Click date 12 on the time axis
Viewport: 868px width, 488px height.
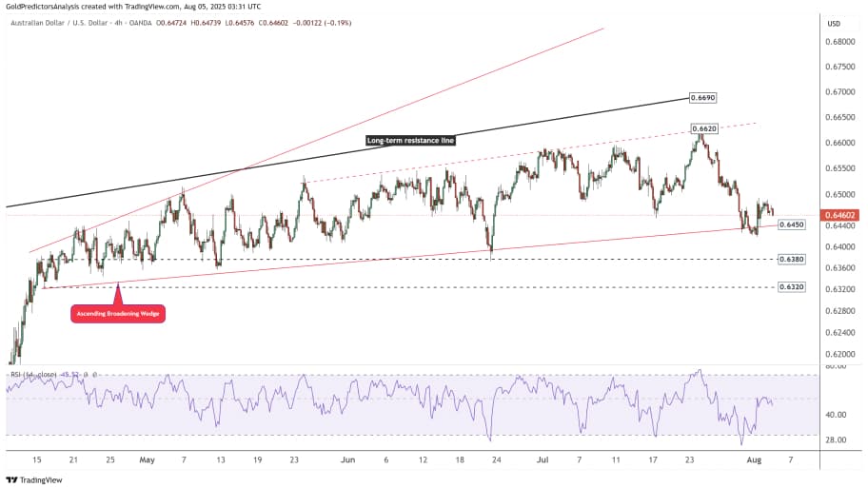tap(423, 459)
